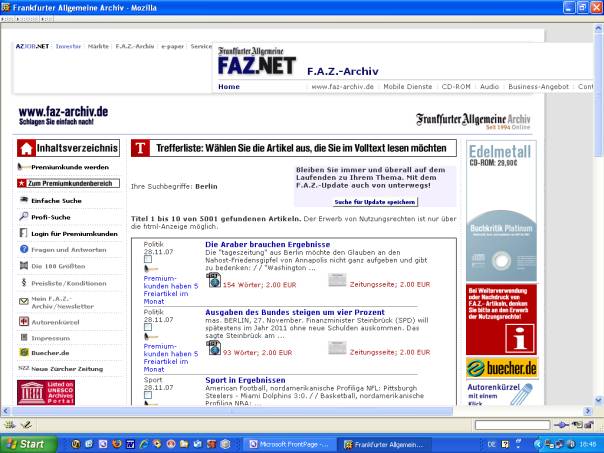
Task: Click the icon beside Die 100 Größten
Action: [x=24, y=266]
